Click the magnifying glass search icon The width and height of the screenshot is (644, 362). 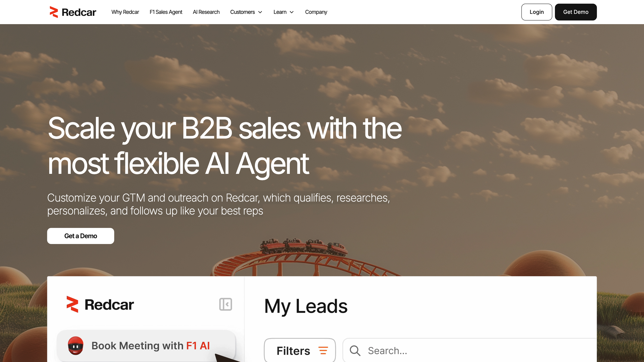click(355, 351)
